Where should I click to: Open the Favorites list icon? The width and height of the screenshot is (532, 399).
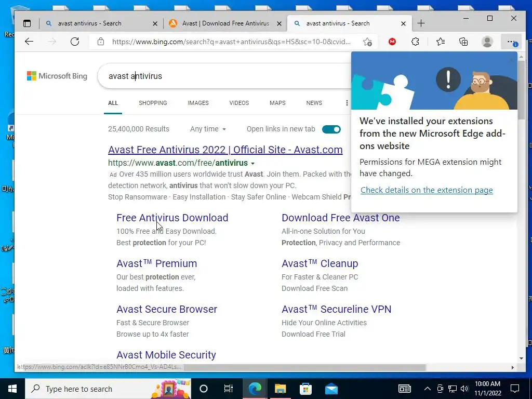pos(441,42)
